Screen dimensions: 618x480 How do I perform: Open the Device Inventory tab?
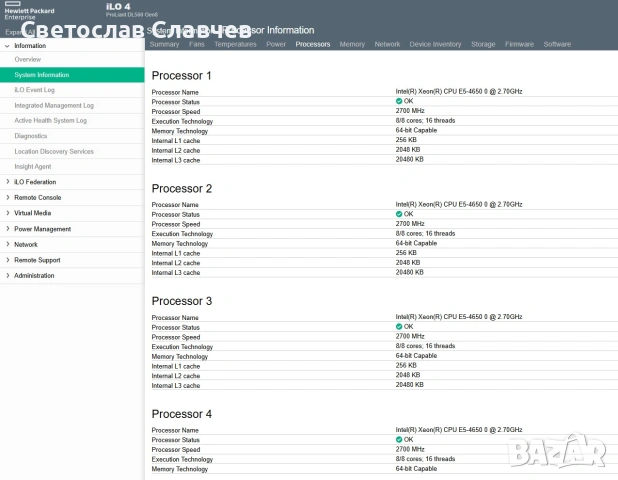(436, 44)
